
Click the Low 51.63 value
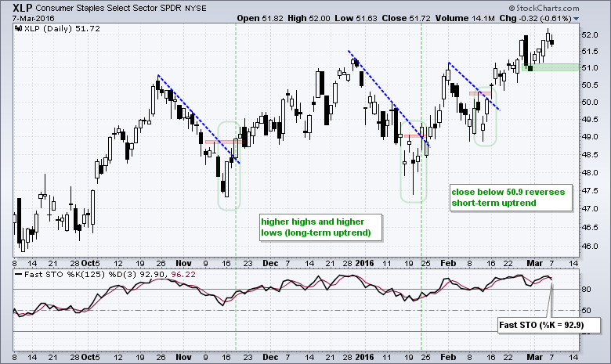point(356,18)
